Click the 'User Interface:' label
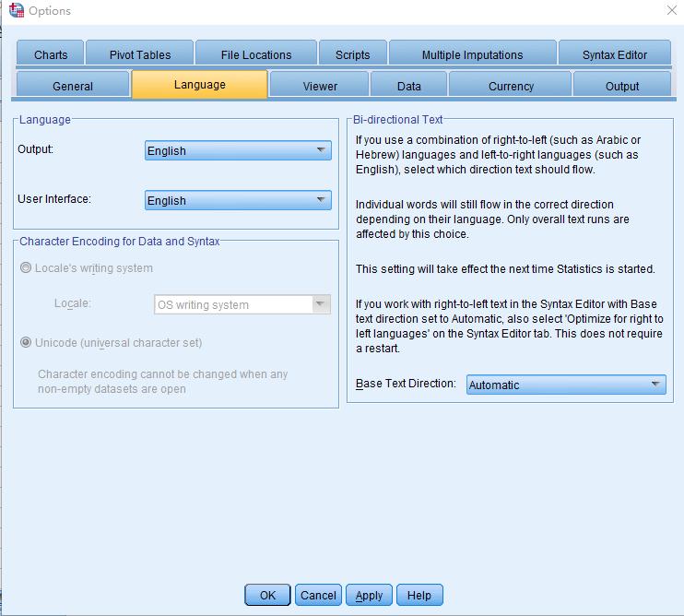This screenshot has width=684, height=616. 54,199
